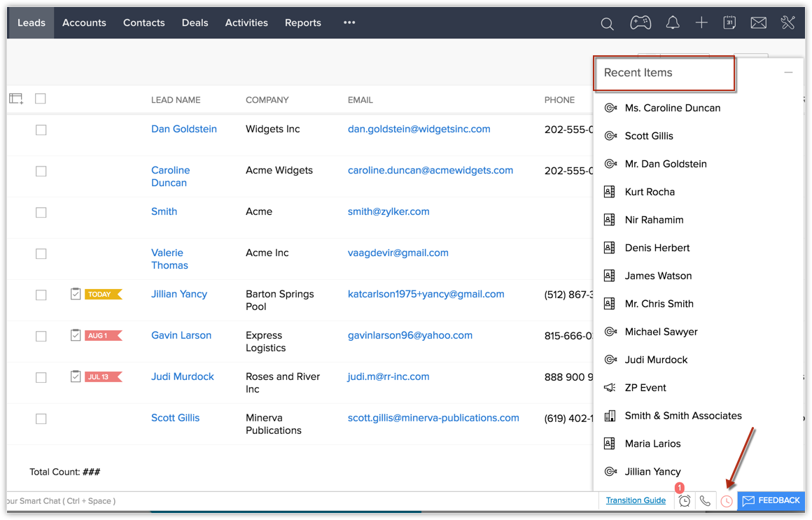Viewport: 812px width, 520px height.
Task: Open the search magnifier icon
Action: tap(607, 24)
